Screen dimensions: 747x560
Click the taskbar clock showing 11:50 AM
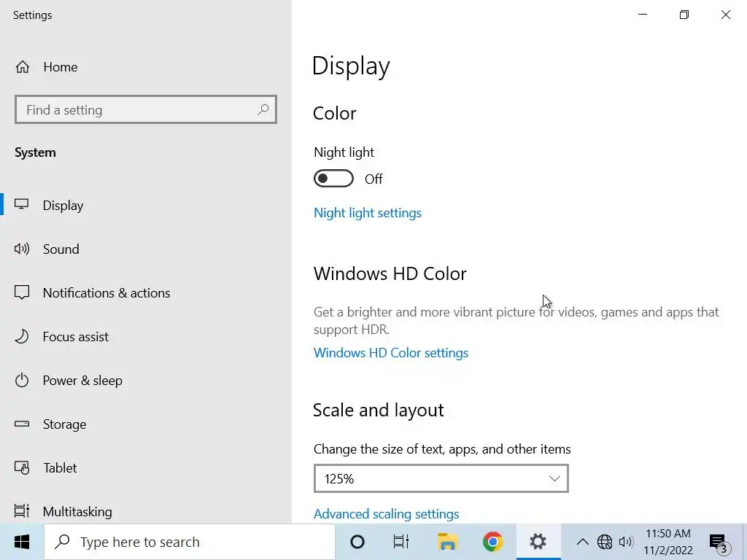(x=668, y=542)
